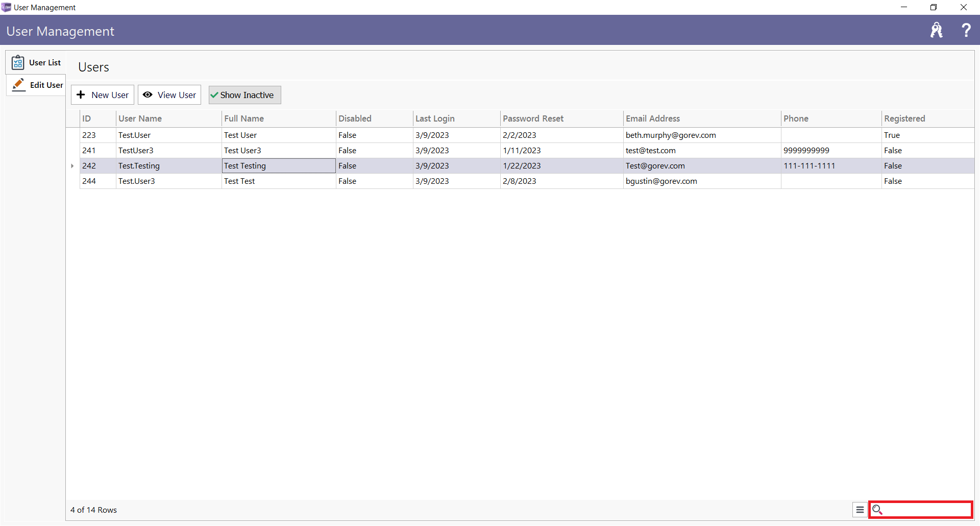Sort by Full Name column header

click(279, 118)
